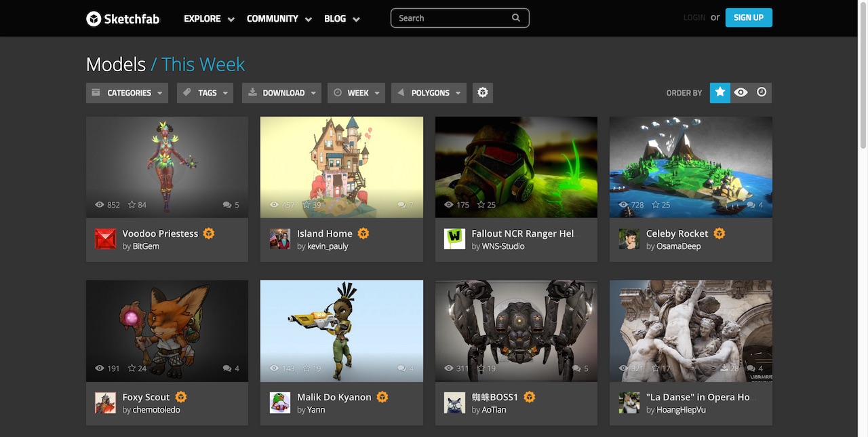
Task: Open kevin_pauly's profile link
Action: 328,246
